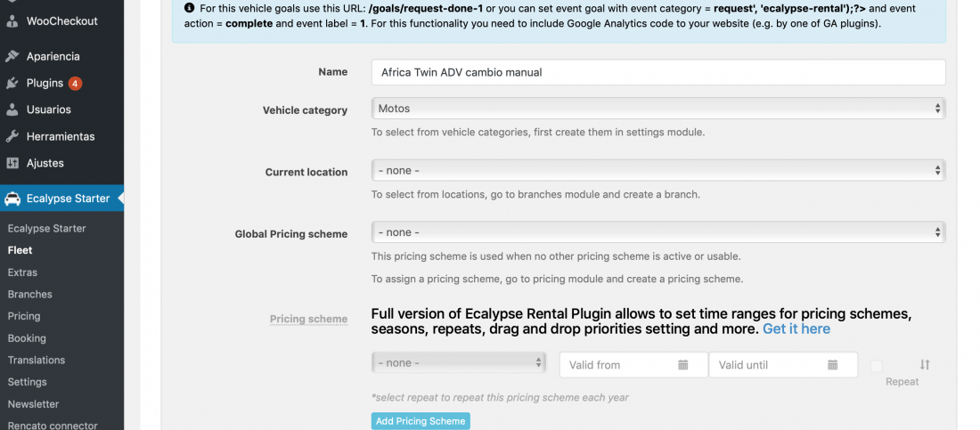980x430 pixels.
Task: Go to the Booking submenu item
Action: click(27, 338)
